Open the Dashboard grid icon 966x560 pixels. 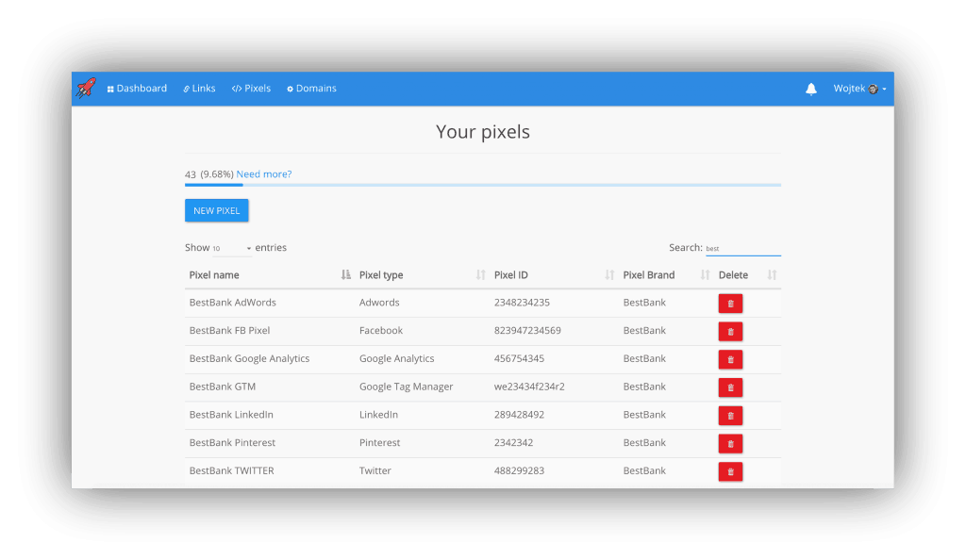(x=110, y=88)
